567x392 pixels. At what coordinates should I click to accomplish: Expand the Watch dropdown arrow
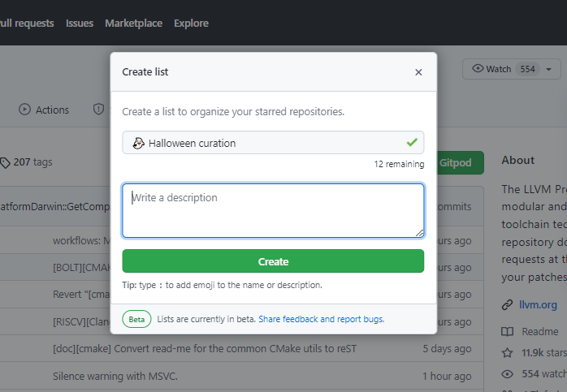tap(548, 69)
